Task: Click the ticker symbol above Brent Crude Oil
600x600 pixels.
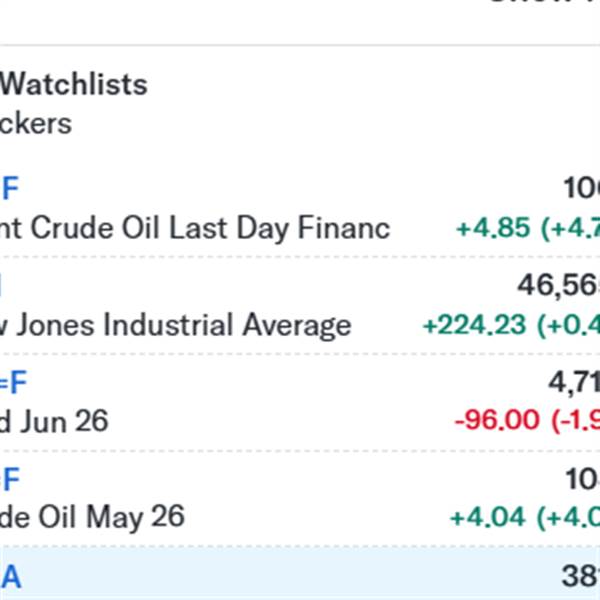Action: 9,188
